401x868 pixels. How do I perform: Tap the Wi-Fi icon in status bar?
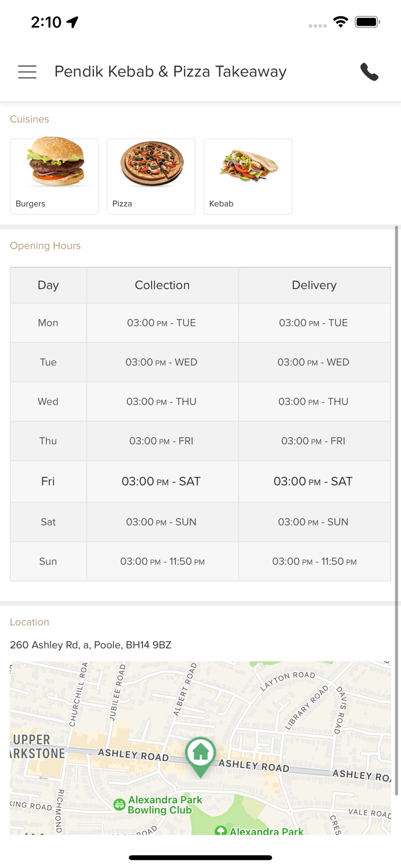pos(341,21)
